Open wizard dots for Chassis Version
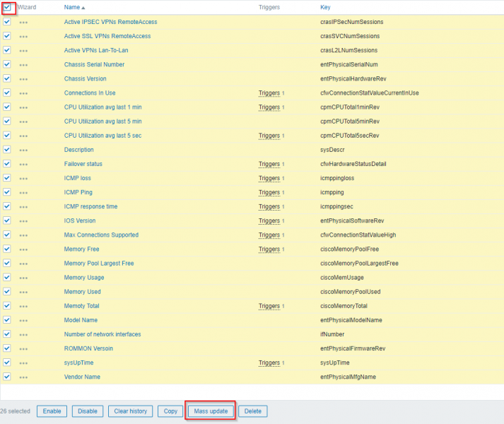The image size is (504, 424). 23,79
